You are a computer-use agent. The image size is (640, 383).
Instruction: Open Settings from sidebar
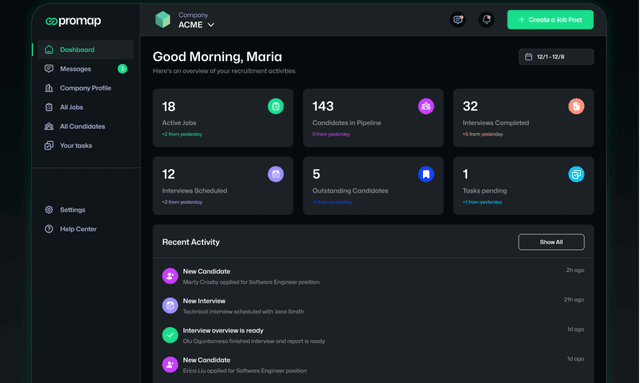click(x=85, y=210)
